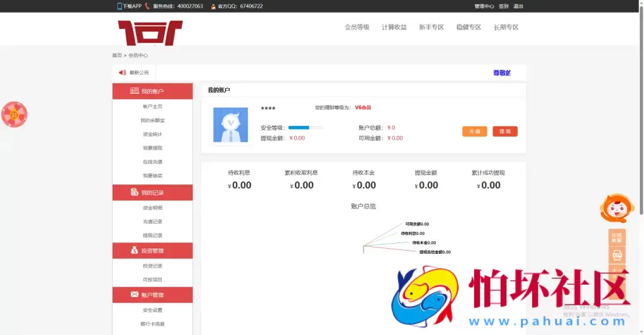Expand the 我的账户 sidebar section
Screen dimensions: 644x335
coord(152,91)
